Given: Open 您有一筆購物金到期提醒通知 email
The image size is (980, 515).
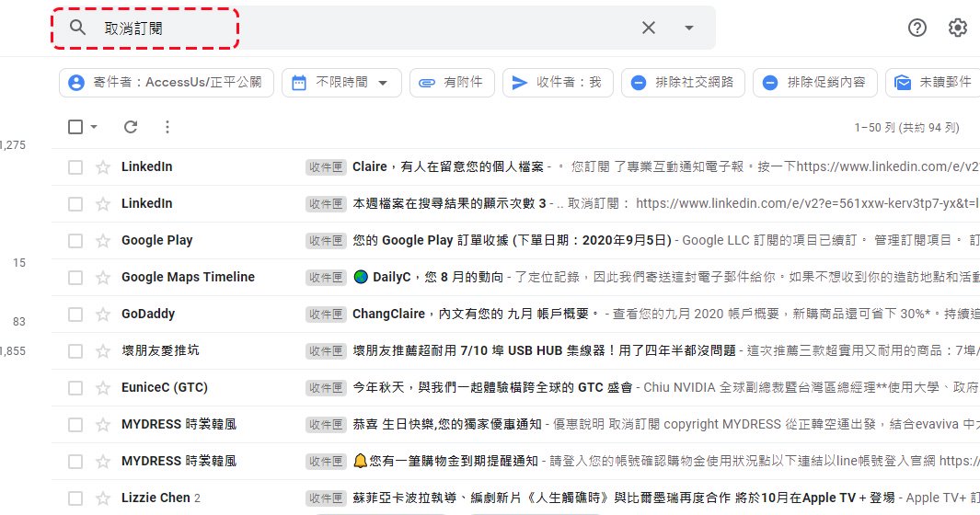Looking at the screenshot, I should point(445,462).
